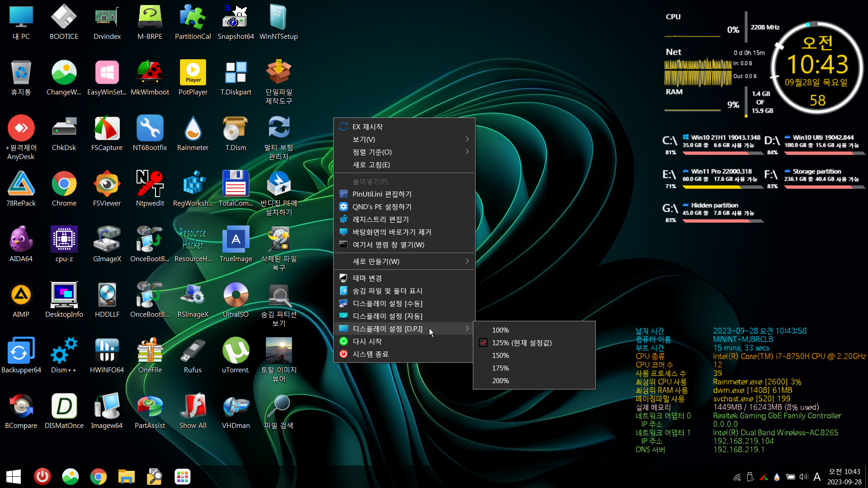Open the MkWimboot ladybug icon
The width and height of the screenshot is (868, 488).
click(150, 77)
